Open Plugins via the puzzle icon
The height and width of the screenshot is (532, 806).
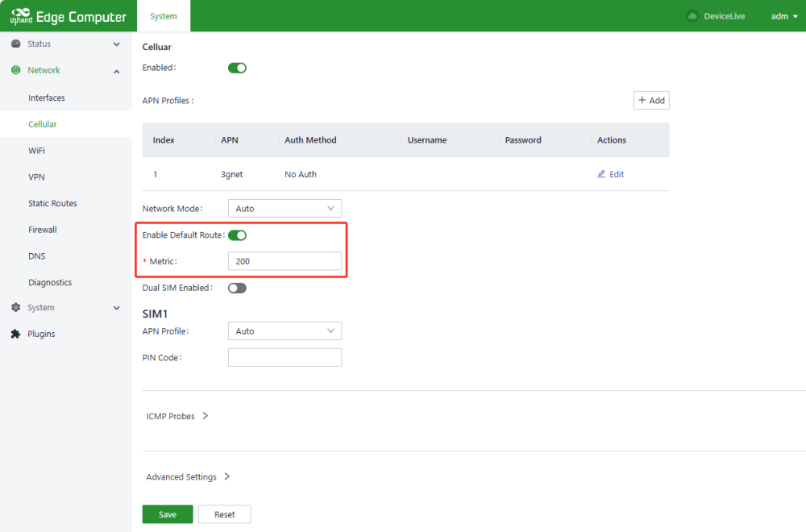click(15, 335)
